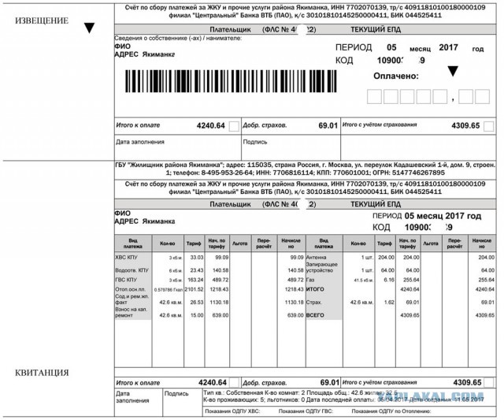
Task: Click the 'Тип кв.: Собственная' info line
Action: coord(300,392)
